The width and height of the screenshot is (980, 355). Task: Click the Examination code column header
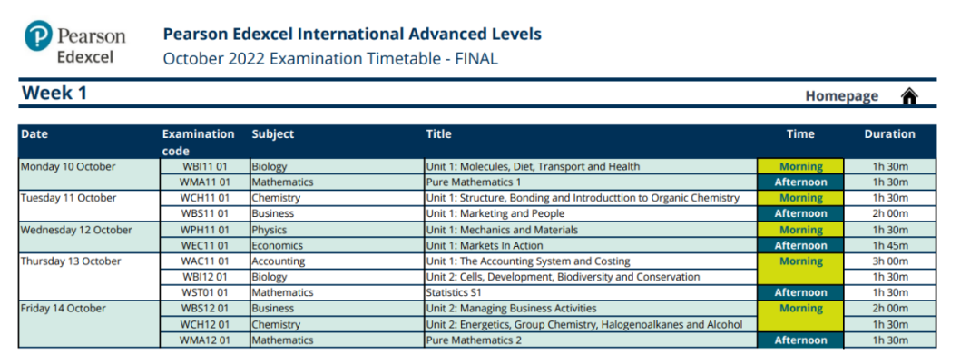[x=198, y=143]
